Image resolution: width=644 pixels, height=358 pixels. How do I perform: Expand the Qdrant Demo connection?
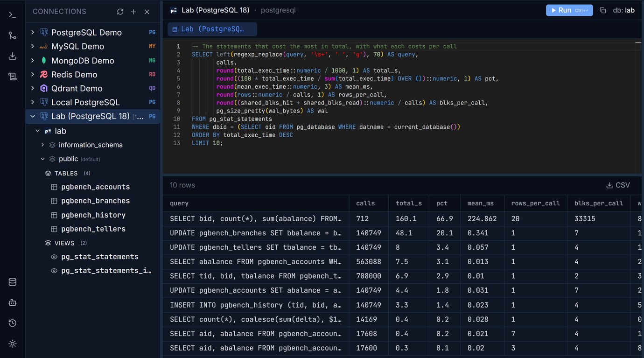pos(33,88)
